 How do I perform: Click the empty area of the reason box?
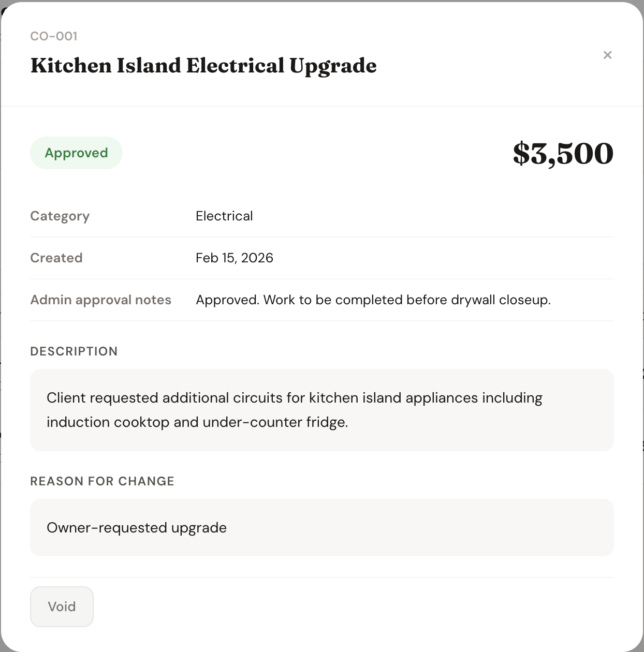(x=414, y=528)
